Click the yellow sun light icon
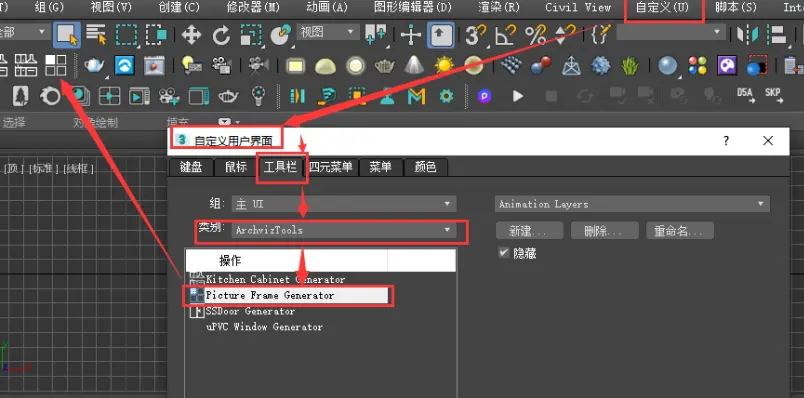Image resolution: width=804 pixels, height=398 pixels. point(444,65)
